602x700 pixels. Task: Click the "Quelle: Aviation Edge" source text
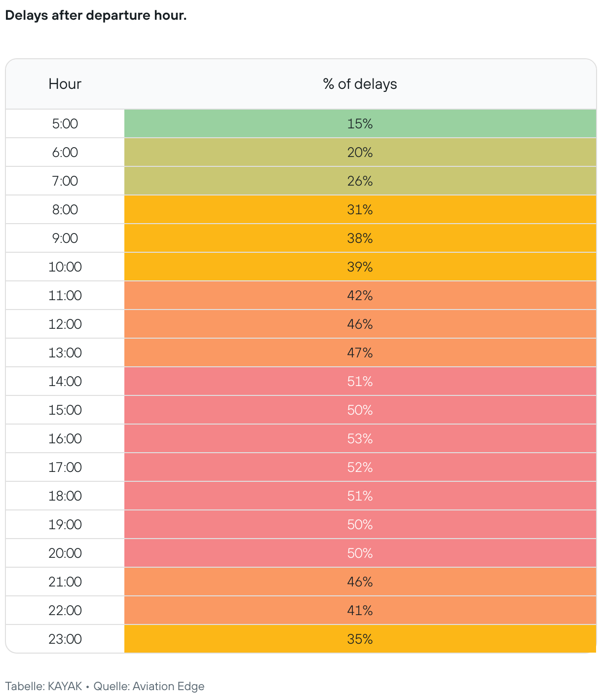[x=149, y=686]
